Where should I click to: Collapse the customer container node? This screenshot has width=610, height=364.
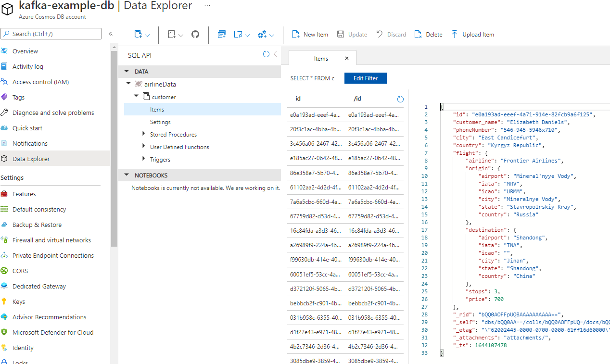pos(137,97)
